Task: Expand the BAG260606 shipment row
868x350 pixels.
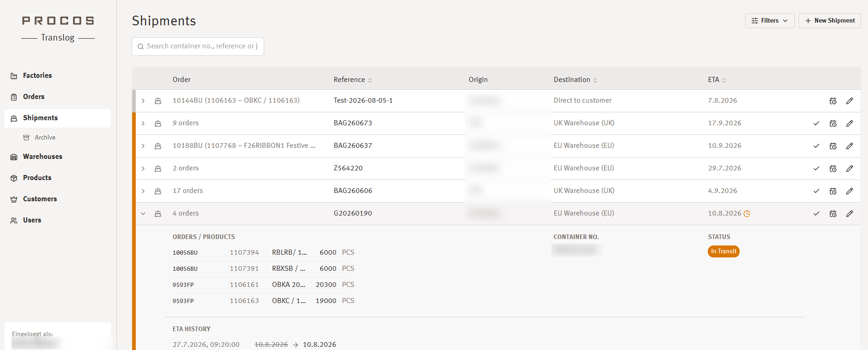Action: [x=143, y=191]
